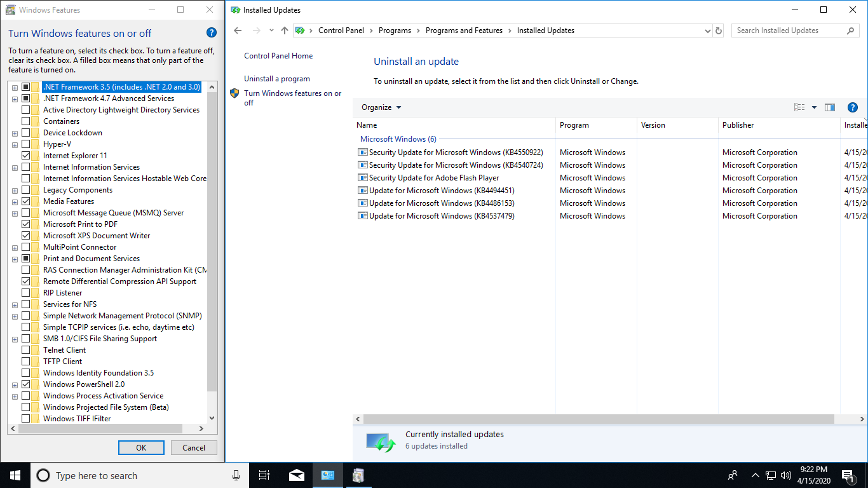Open the Uninstall a program link

(x=277, y=79)
